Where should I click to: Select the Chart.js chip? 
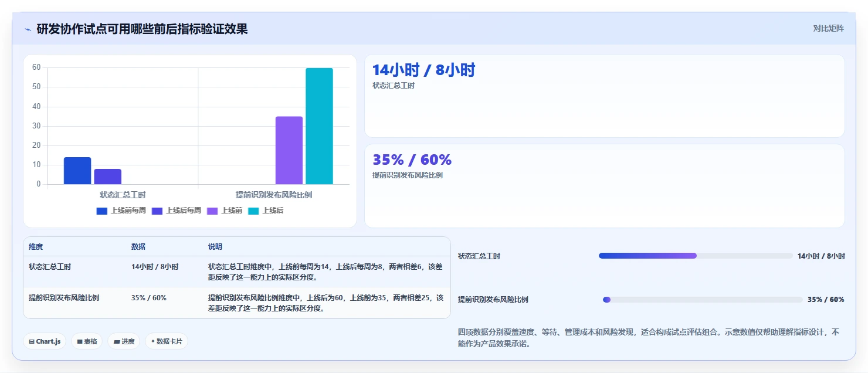click(x=45, y=341)
